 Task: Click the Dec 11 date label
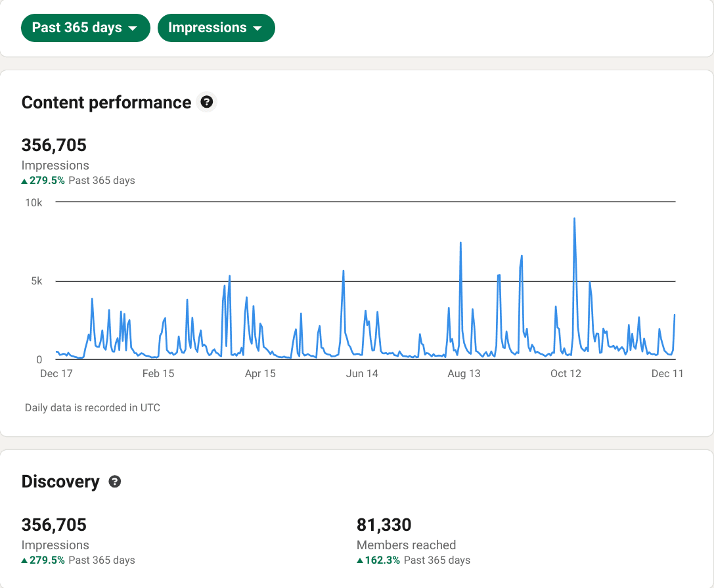point(667,373)
